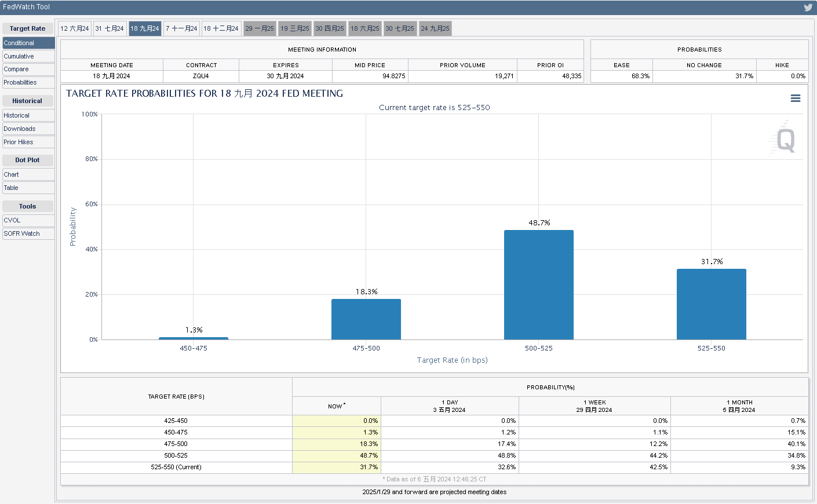The image size is (817, 504).
Task: Click the Historical section header
Action: click(27, 101)
